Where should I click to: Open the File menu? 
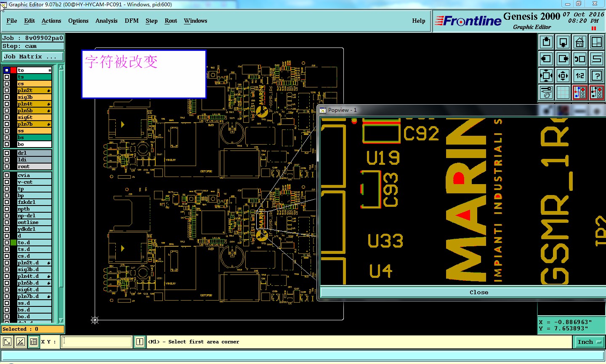(x=12, y=21)
